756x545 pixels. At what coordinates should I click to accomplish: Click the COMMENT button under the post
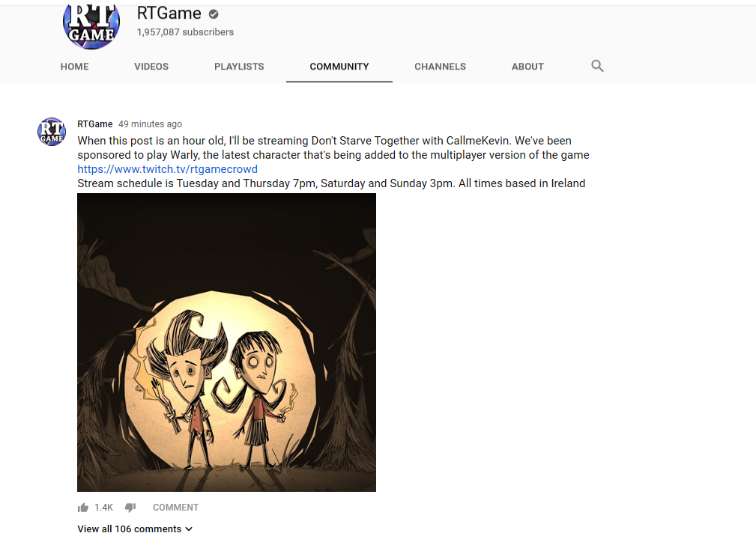pyautogui.click(x=175, y=508)
